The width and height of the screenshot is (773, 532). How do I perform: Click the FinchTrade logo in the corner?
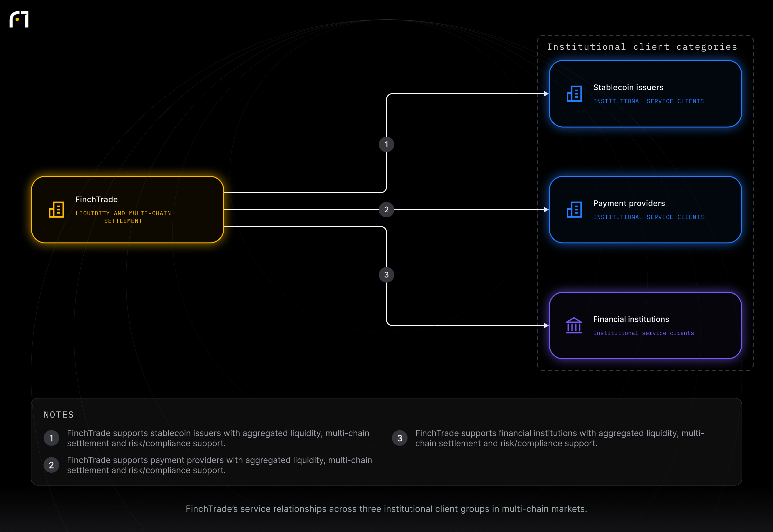tap(19, 19)
